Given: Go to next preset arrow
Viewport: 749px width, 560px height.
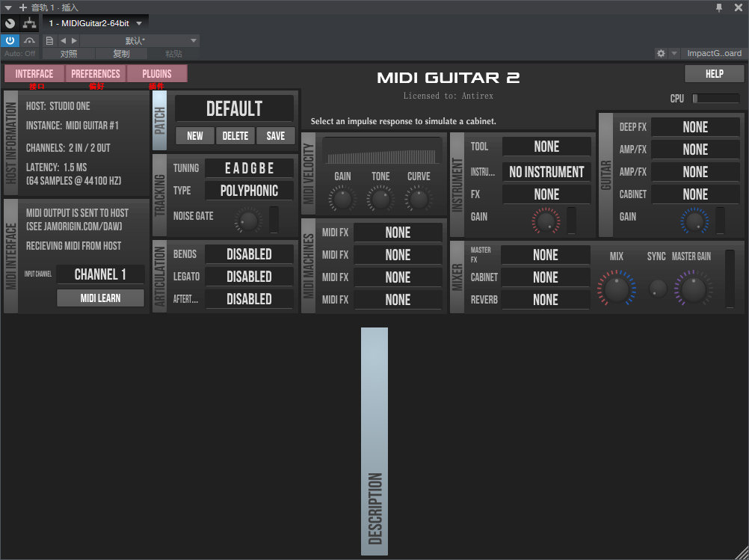Looking at the screenshot, I should (x=74, y=40).
